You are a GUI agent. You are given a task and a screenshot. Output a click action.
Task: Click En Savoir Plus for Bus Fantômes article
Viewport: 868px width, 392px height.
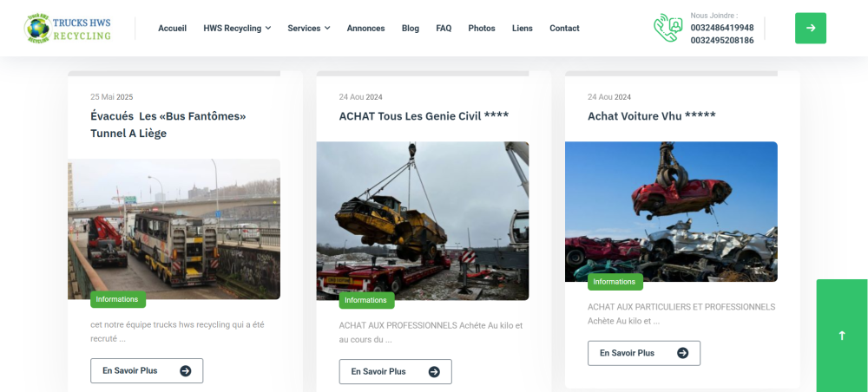coord(147,371)
